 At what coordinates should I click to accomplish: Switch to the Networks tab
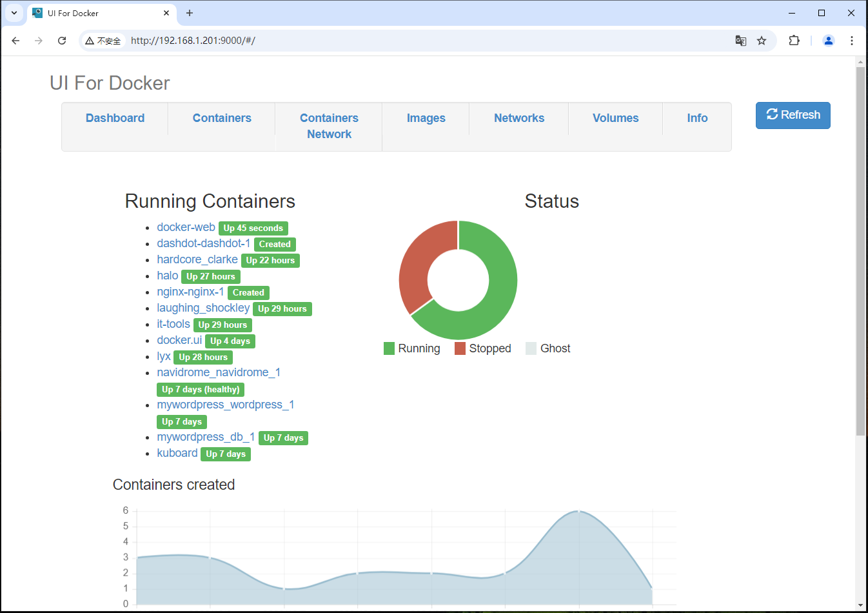point(519,118)
